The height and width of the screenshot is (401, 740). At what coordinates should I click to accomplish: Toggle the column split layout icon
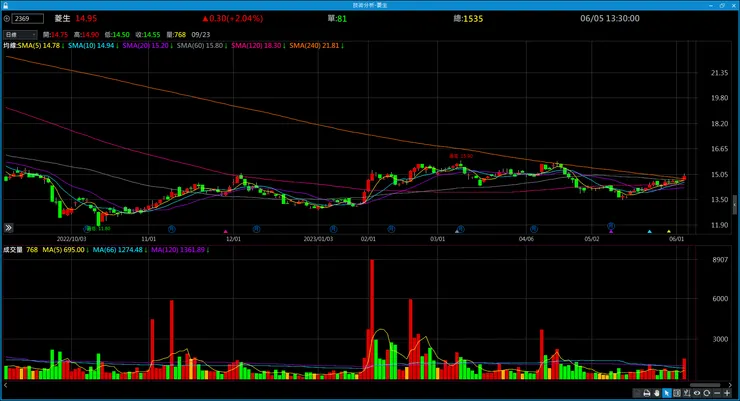(677, 393)
